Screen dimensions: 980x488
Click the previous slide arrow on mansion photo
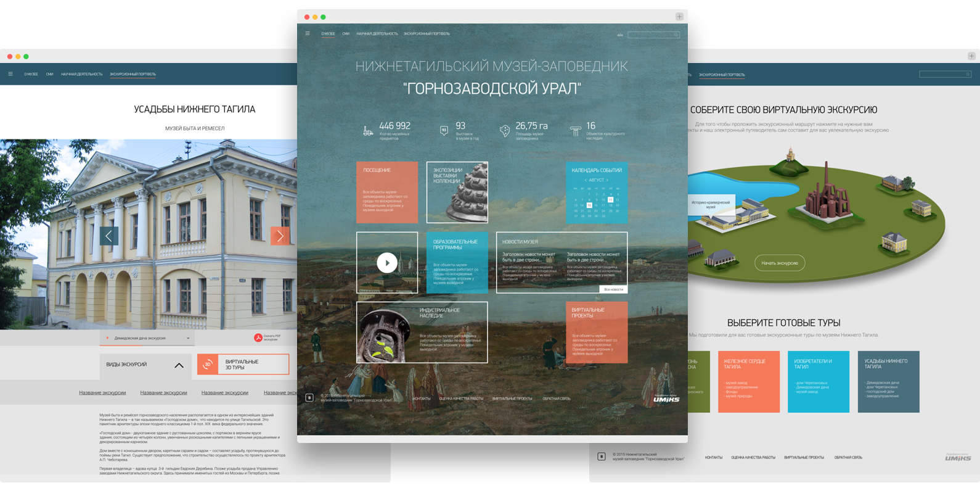(109, 236)
